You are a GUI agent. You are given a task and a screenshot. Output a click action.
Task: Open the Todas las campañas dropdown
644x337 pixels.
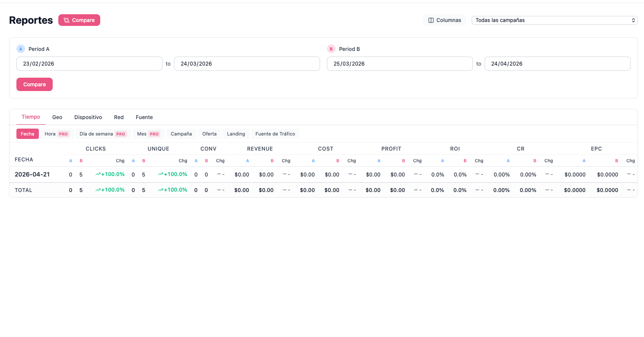point(555,20)
